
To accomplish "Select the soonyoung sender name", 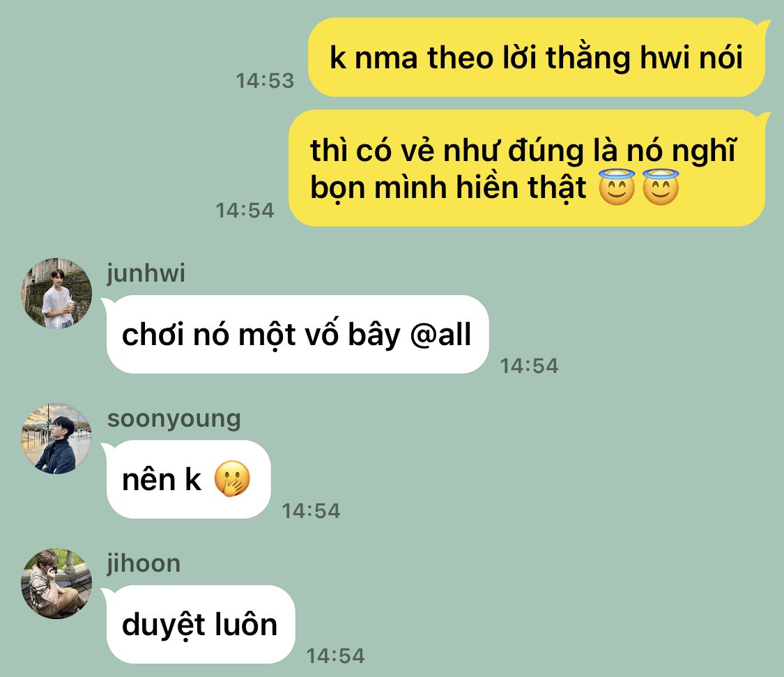I will coord(174,419).
